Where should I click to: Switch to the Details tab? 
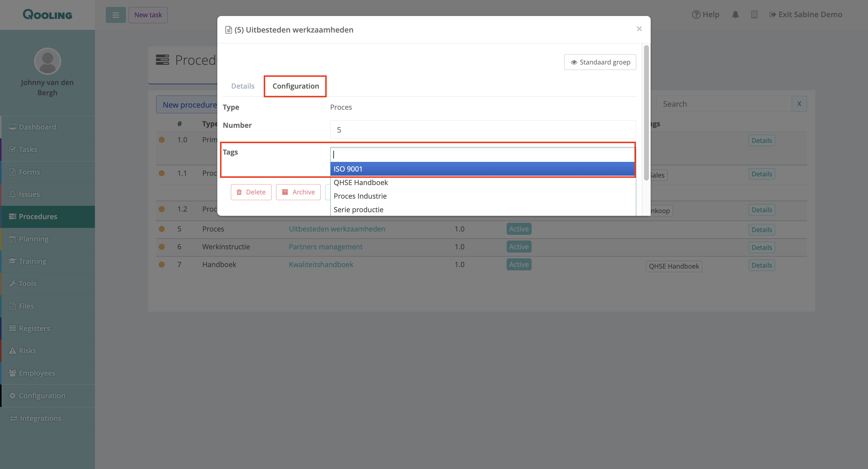pyautogui.click(x=243, y=86)
